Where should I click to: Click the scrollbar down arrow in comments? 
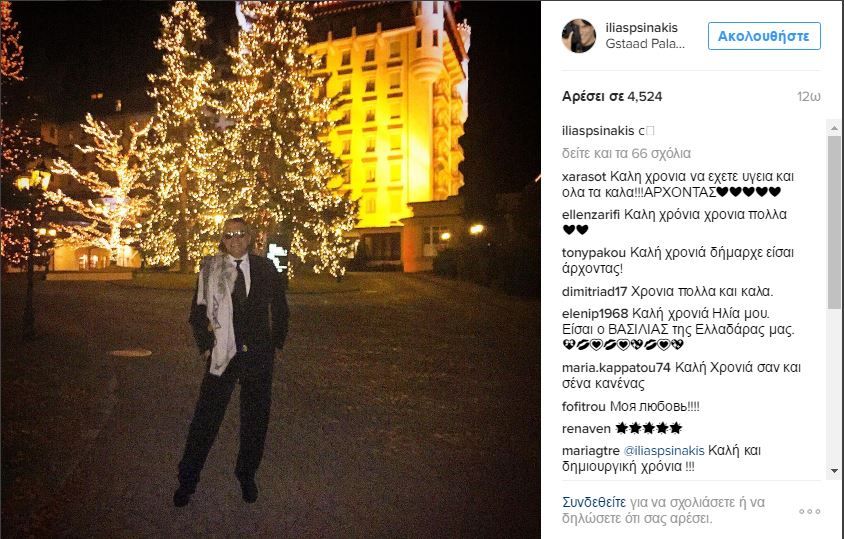pos(834,471)
